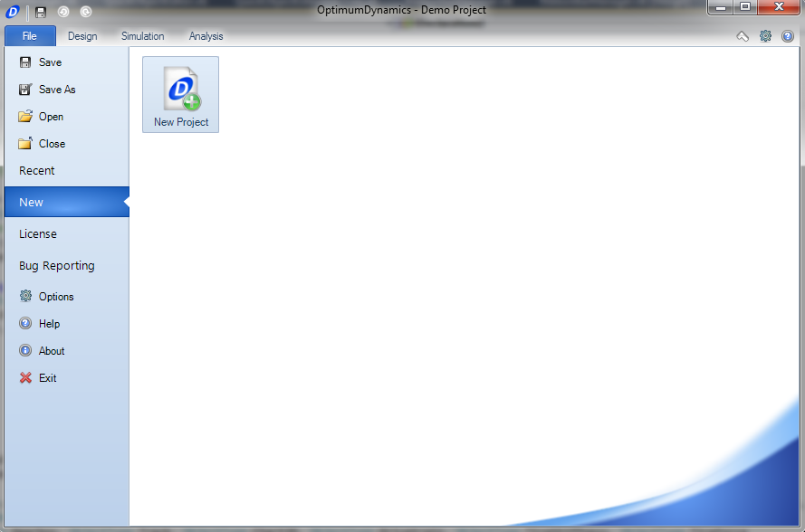Close the OptimumDynamics window
The height and width of the screenshot is (532, 805).
[x=779, y=7]
